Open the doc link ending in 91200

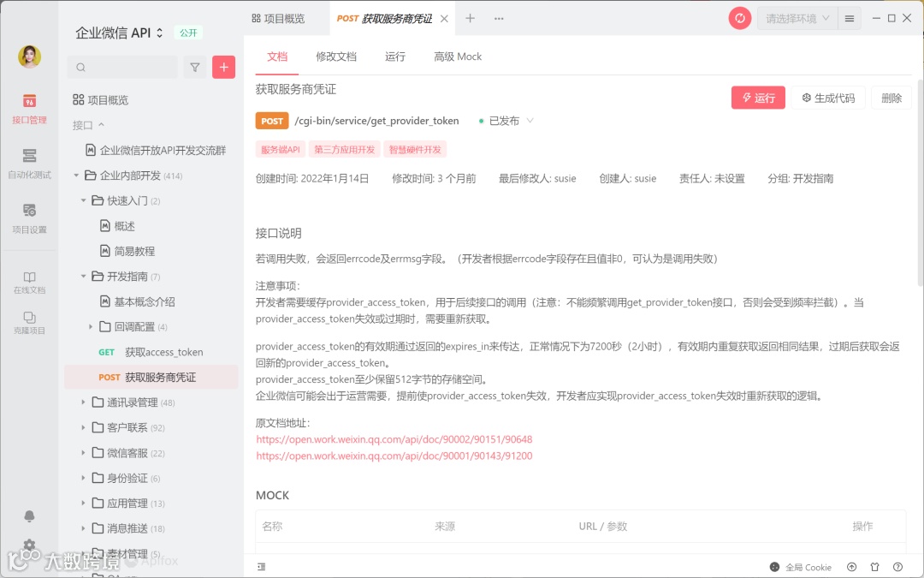point(394,456)
